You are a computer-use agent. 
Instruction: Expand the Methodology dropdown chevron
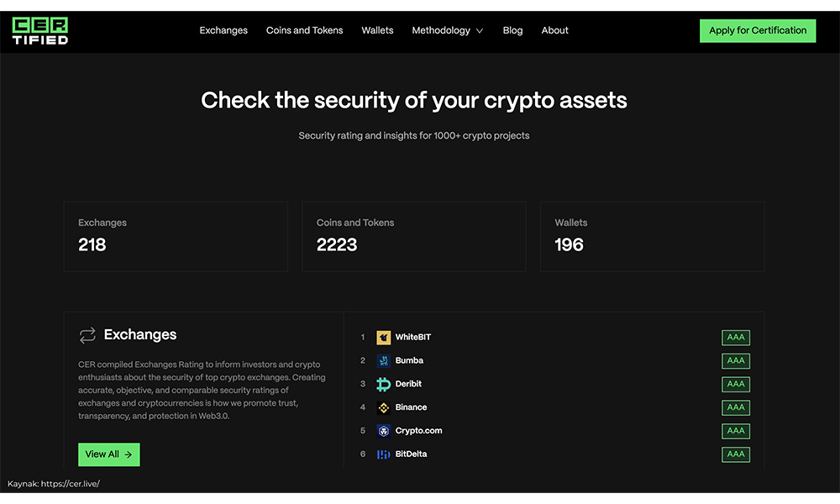480,31
